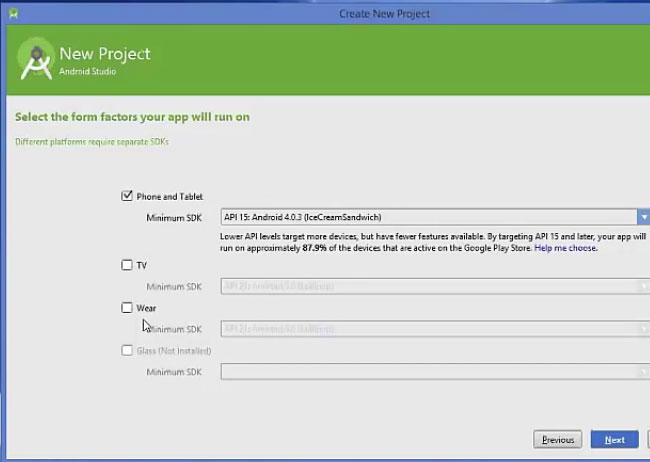
Task: Open the Glass Minimum SDK dropdown
Action: point(435,372)
